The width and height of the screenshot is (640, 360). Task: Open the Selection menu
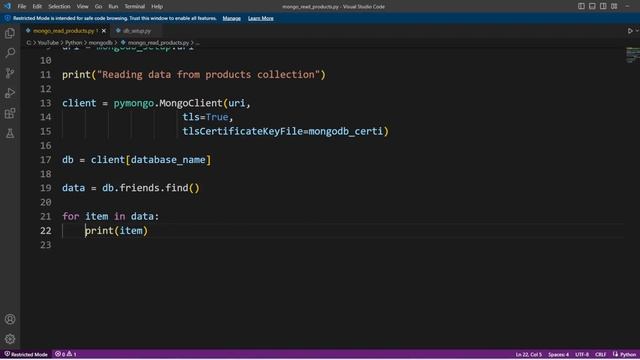click(59, 7)
